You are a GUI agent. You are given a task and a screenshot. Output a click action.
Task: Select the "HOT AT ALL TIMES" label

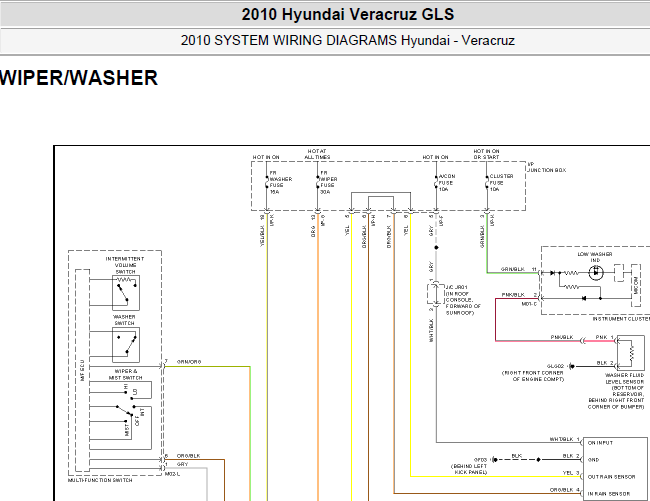point(317,154)
